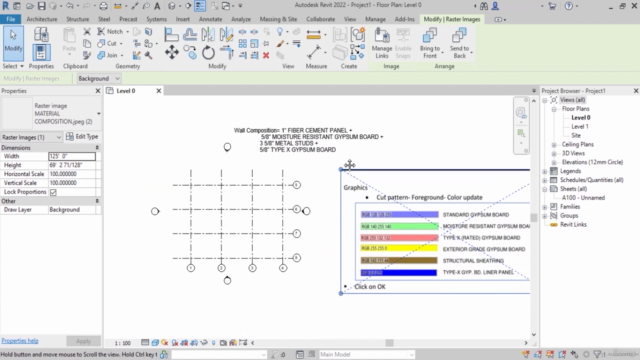
Task: Click the Trim/Extend to Corner tool
Action: click(226, 53)
